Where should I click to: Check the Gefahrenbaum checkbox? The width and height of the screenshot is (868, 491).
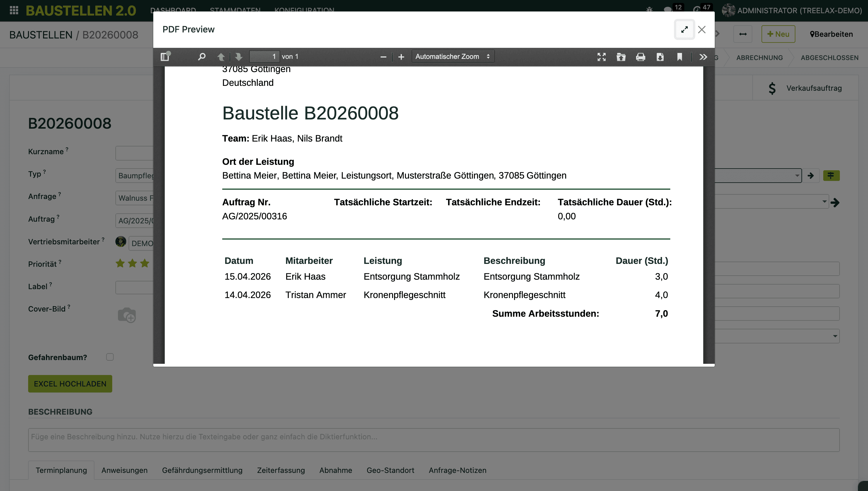coord(110,357)
